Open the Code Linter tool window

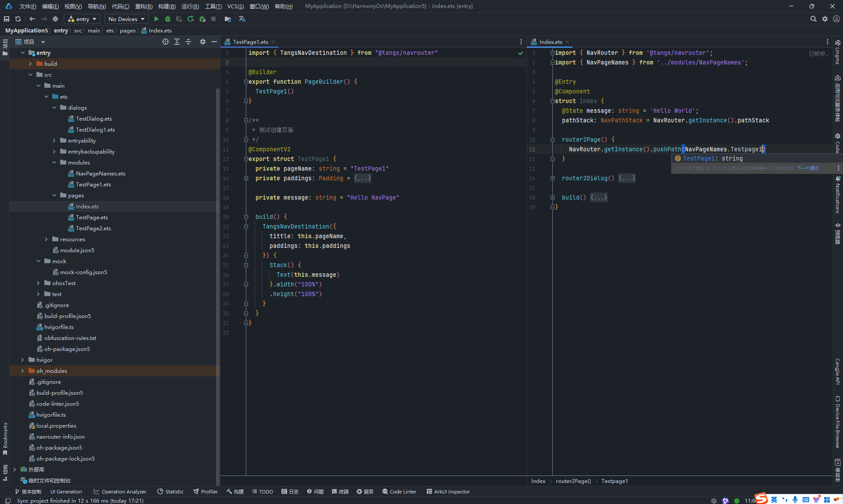point(399,492)
